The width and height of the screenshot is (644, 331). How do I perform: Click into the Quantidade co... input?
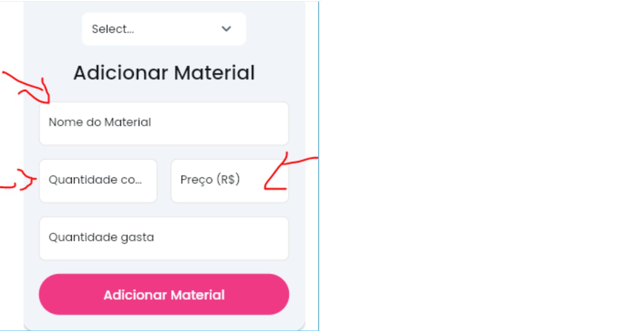98,181
